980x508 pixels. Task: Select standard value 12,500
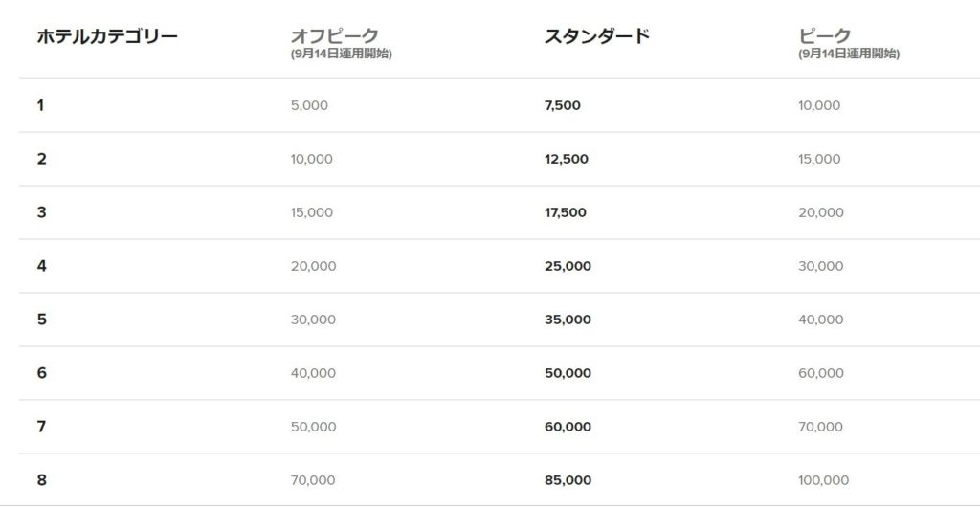point(567,160)
